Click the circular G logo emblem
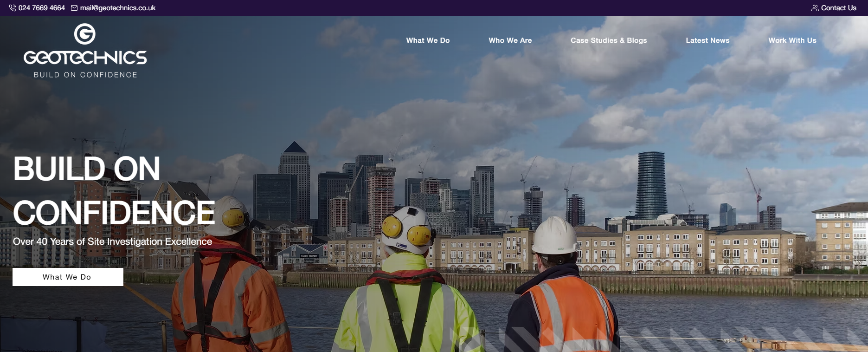Image resolution: width=868 pixels, height=352 pixels. point(85,34)
